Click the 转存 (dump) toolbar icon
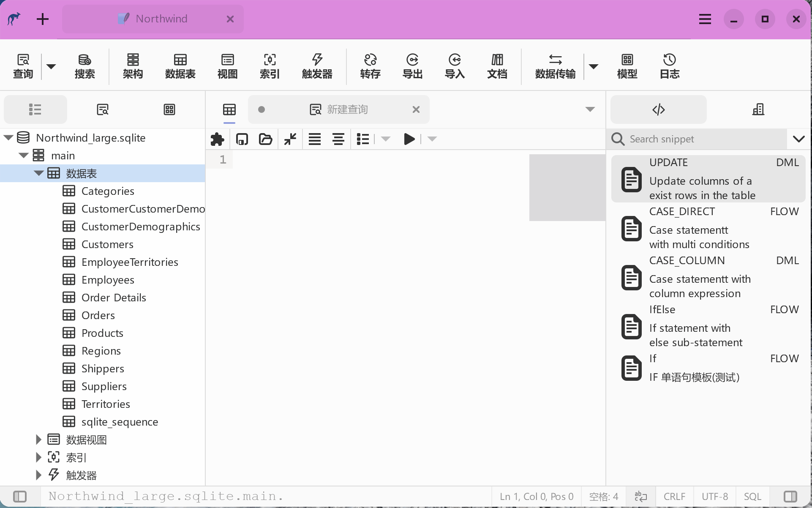Image resolution: width=812 pixels, height=508 pixels. [x=370, y=66]
